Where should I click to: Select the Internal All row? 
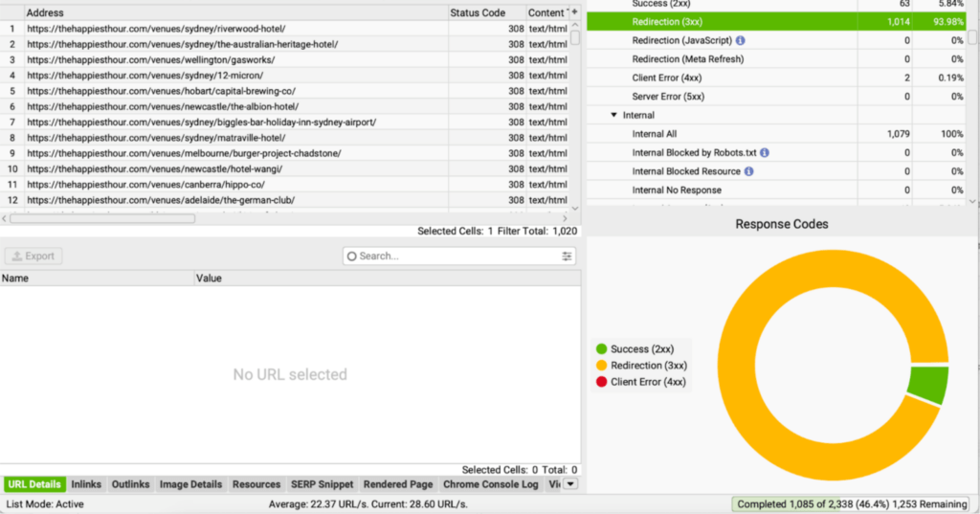click(777, 134)
